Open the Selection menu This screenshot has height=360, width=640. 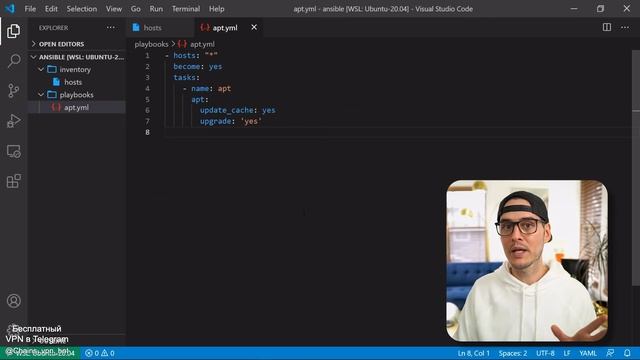tap(82, 9)
